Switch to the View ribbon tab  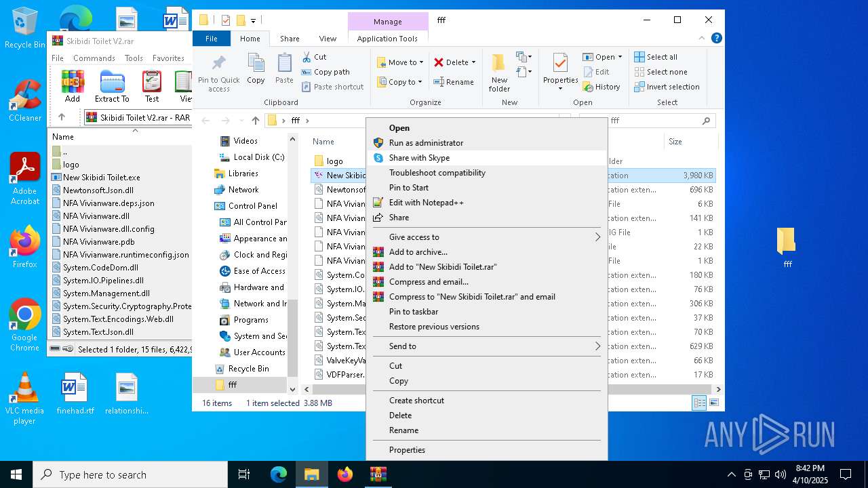point(328,39)
